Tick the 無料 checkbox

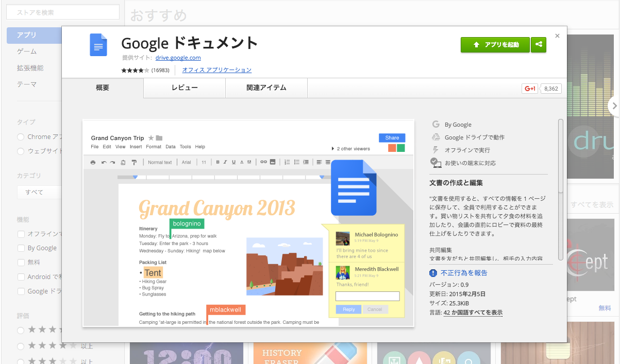click(x=21, y=263)
